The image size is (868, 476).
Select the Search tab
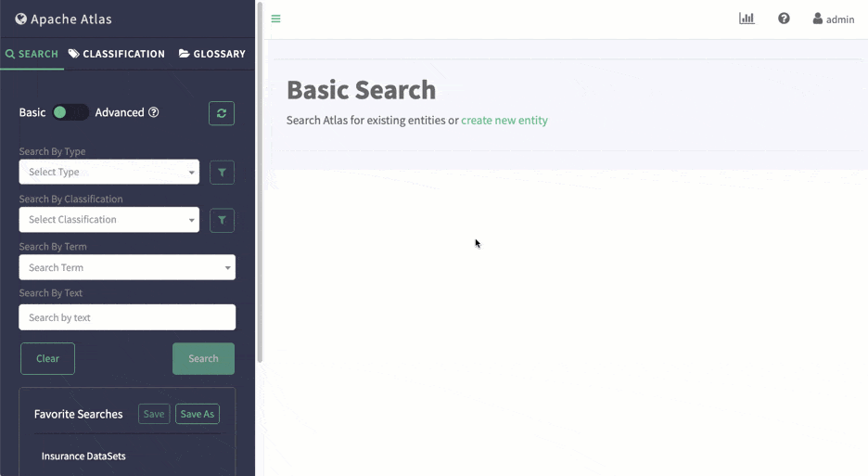32,54
